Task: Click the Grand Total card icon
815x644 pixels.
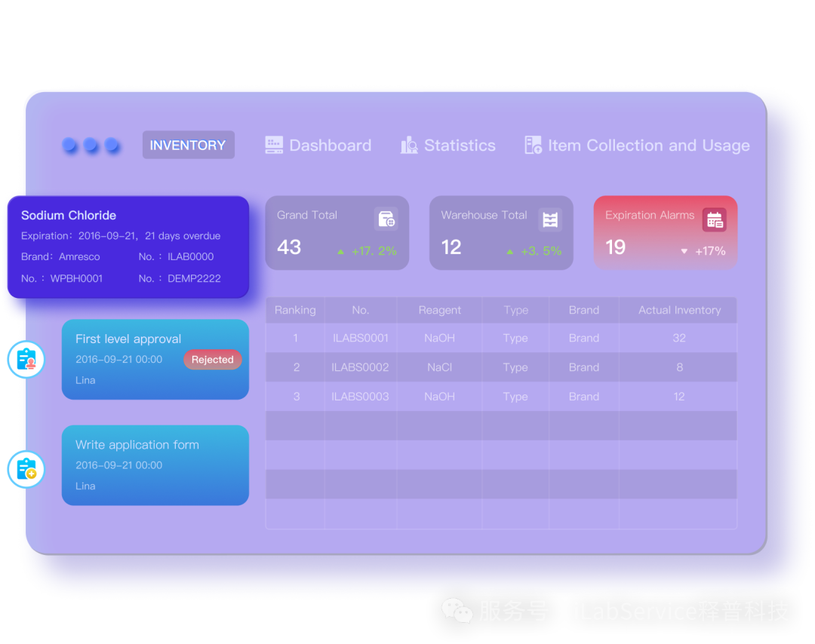Action: (x=386, y=219)
